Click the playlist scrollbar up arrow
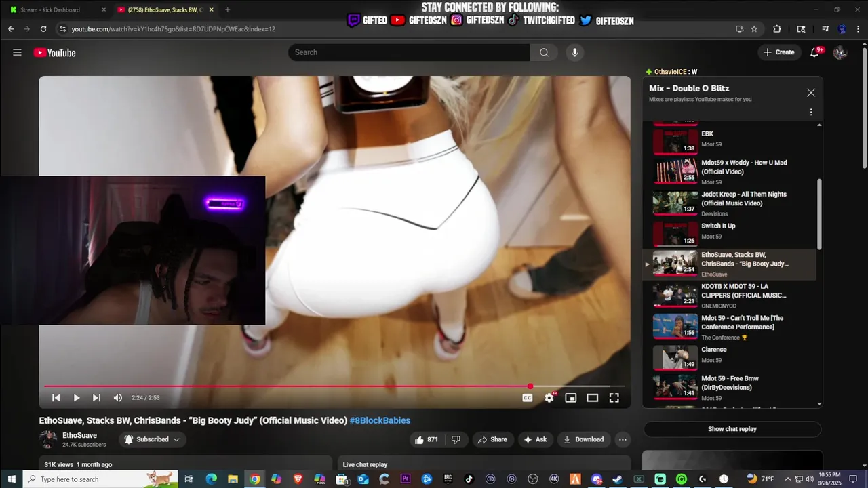868x488 pixels. pos(819,125)
